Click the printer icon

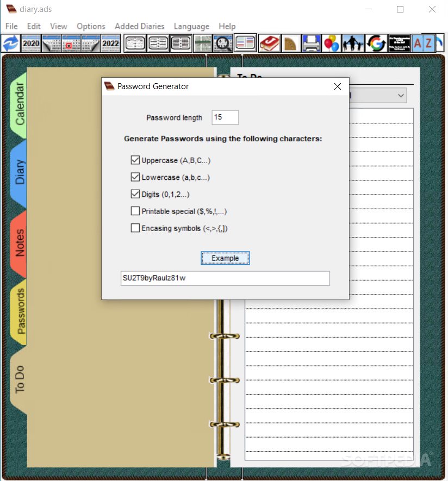pyautogui.click(x=311, y=43)
